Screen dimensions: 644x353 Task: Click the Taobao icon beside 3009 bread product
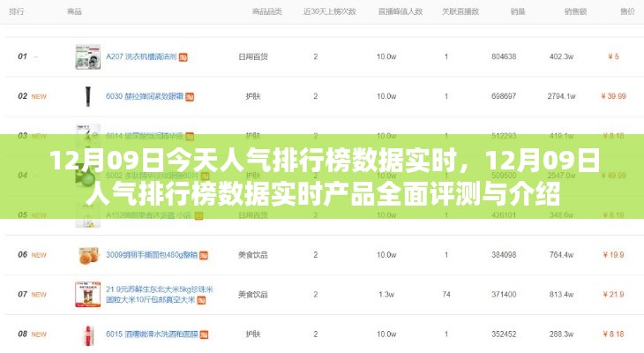click(203, 255)
